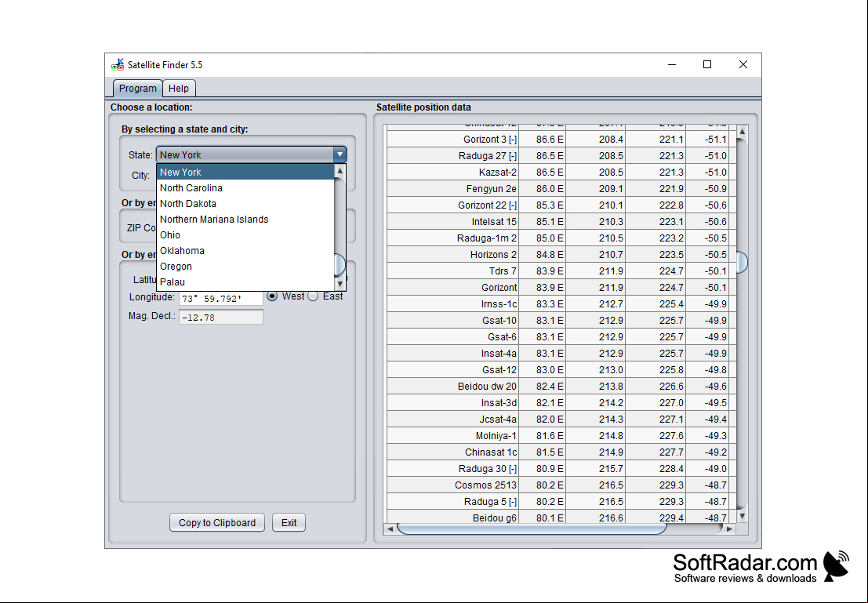Select North Dakota from the state list
The height and width of the screenshot is (603, 868).
click(245, 204)
